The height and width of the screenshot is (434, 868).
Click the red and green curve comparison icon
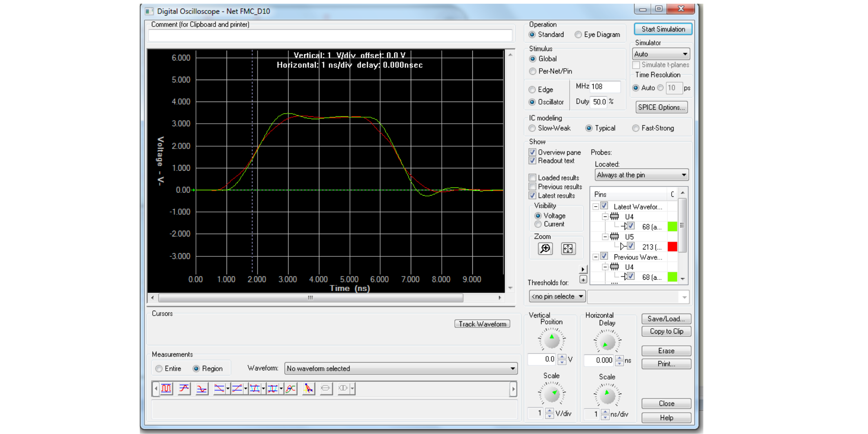pos(291,388)
